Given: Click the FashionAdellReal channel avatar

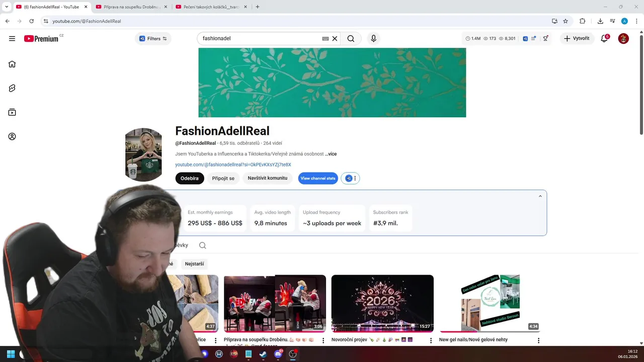Looking at the screenshot, I should 143,155.
